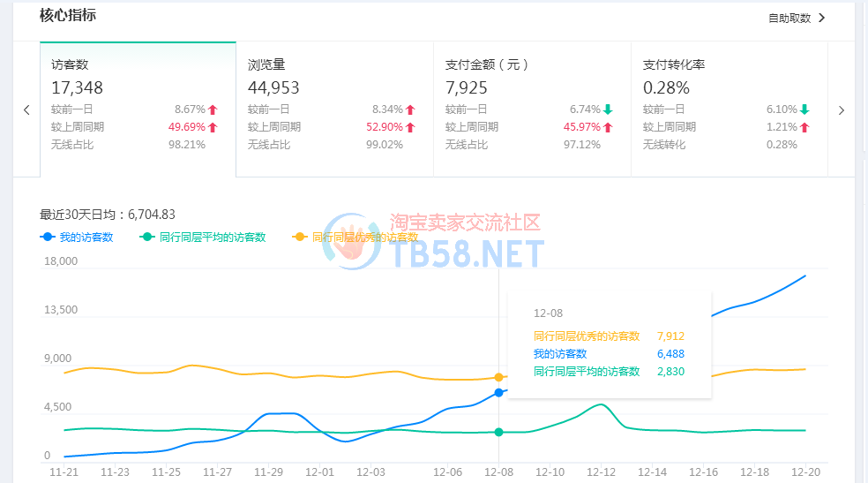Click the orange data point on 12-08
Image resolution: width=868 pixels, height=483 pixels.
(499, 377)
